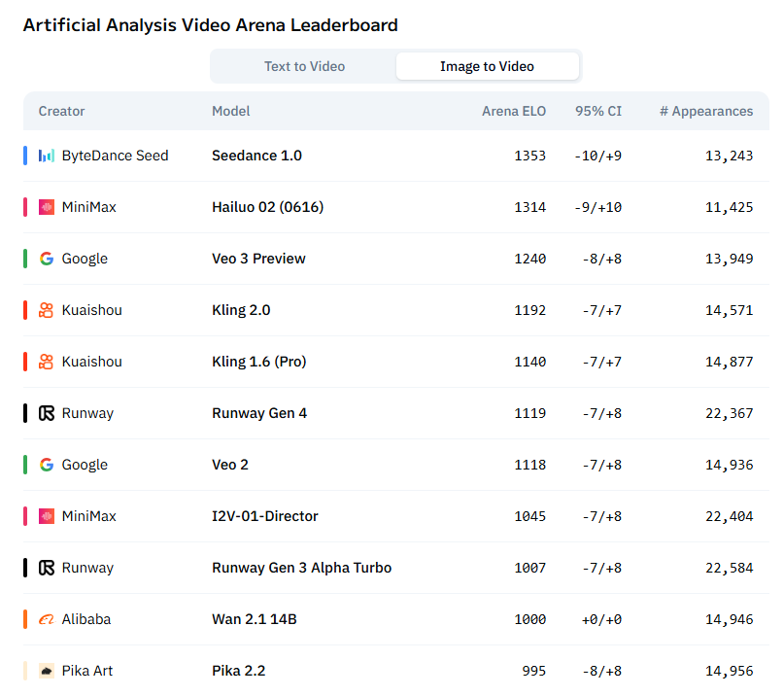784x696 pixels.
Task: Select the Kling 2.0 model name
Action: point(241,310)
